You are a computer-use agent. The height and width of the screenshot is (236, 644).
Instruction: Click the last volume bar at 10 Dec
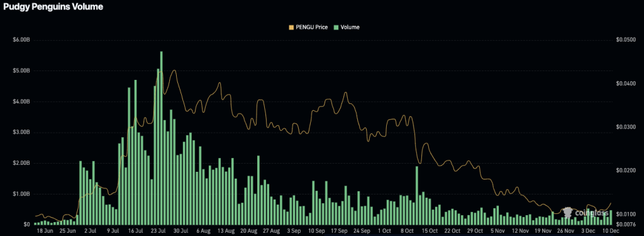(611, 217)
